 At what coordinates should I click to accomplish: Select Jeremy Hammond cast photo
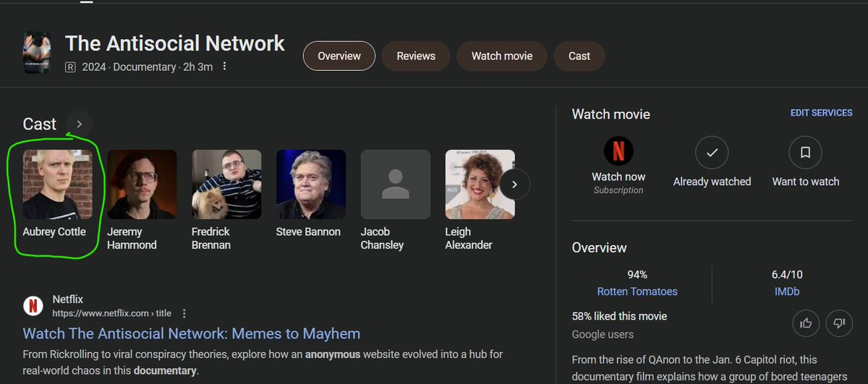[x=142, y=184]
